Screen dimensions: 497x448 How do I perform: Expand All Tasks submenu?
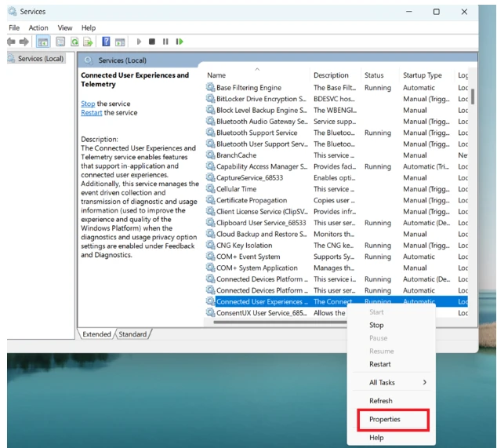(x=391, y=382)
